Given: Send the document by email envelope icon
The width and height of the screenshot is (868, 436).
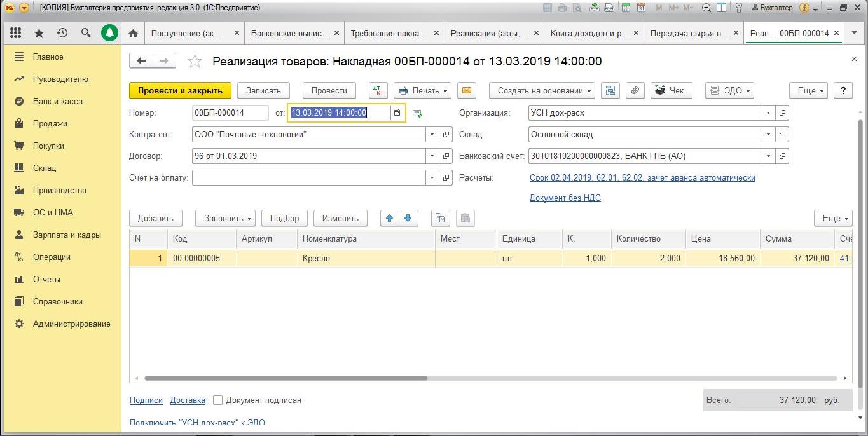Looking at the screenshot, I should pyautogui.click(x=466, y=90).
